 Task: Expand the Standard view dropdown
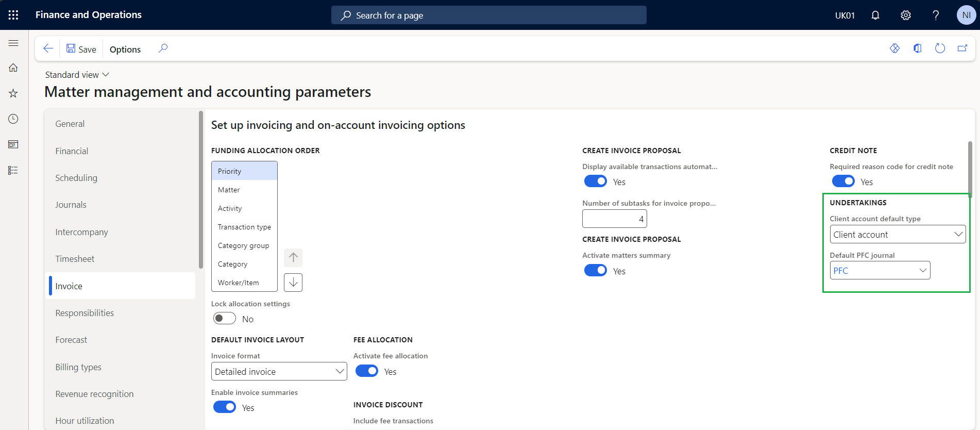click(x=77, y=75)
